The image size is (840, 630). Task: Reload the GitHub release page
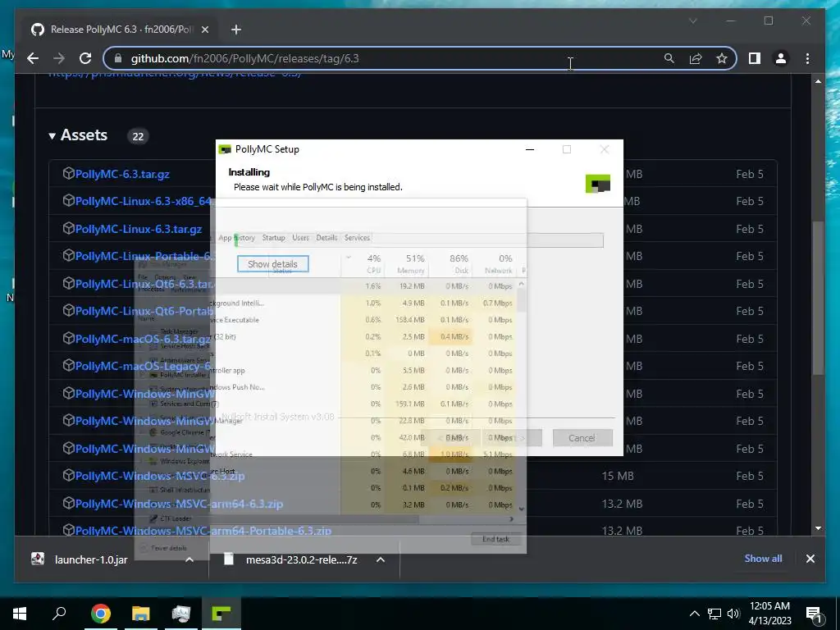click(x=85, y=58)
